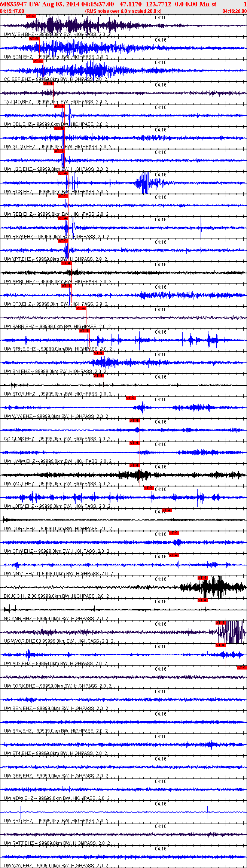Click the RMS noise scaling note

coord(123,11)
